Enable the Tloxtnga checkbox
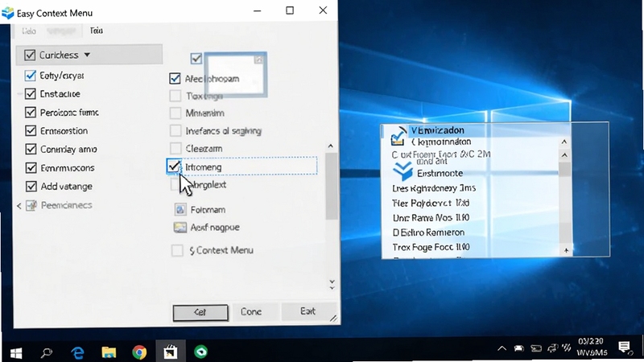Screen dimensions: 644x362 [175, 96]
